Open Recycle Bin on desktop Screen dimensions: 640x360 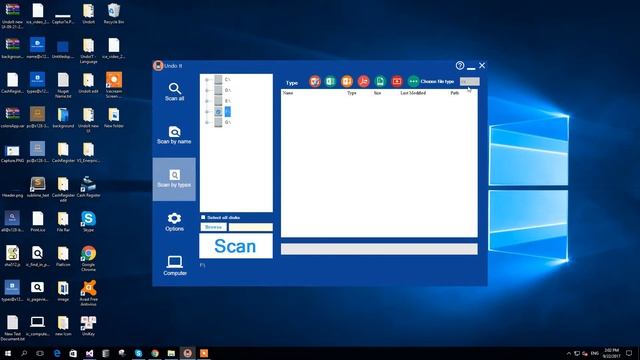coord(113,13)
